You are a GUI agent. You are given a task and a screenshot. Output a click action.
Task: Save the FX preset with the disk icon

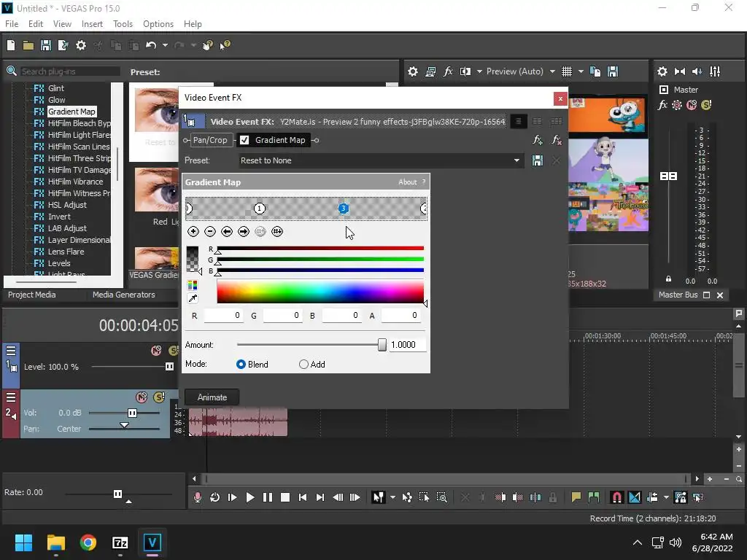coord(538,160)
